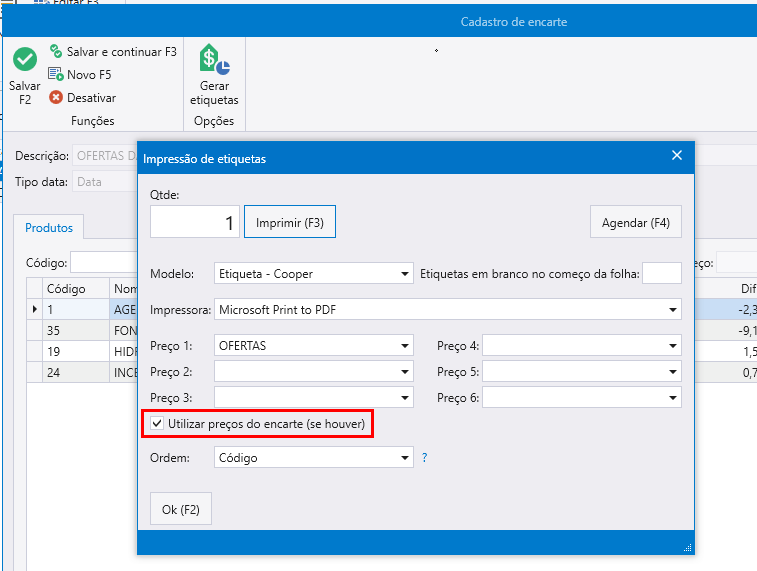Expand the Modelo dropdown
757x571 pixels.
(404, 274)
